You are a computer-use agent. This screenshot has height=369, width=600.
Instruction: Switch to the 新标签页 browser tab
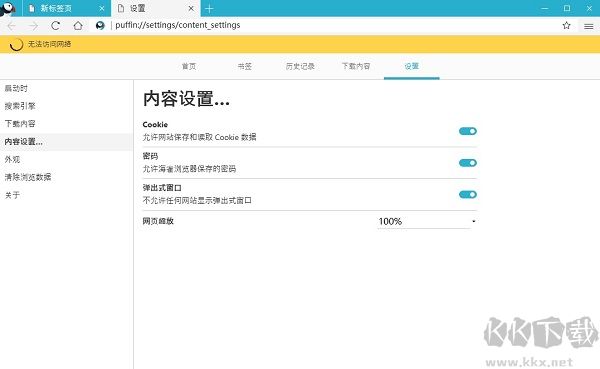67,8
